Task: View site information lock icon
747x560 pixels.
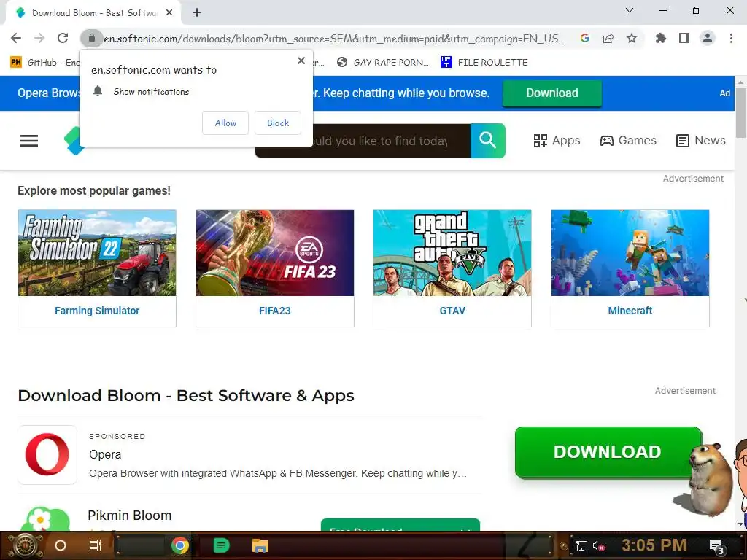Action: (91, 38)
